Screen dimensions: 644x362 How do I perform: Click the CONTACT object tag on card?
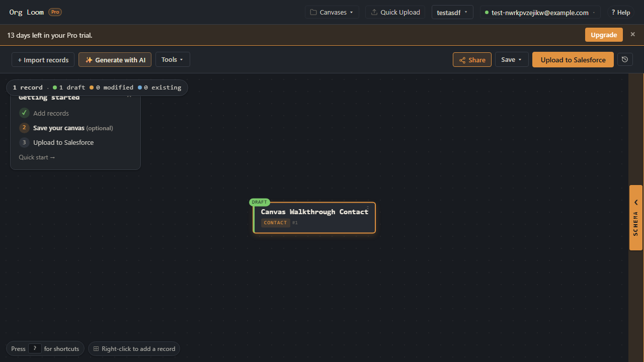[x=275, y=223]
